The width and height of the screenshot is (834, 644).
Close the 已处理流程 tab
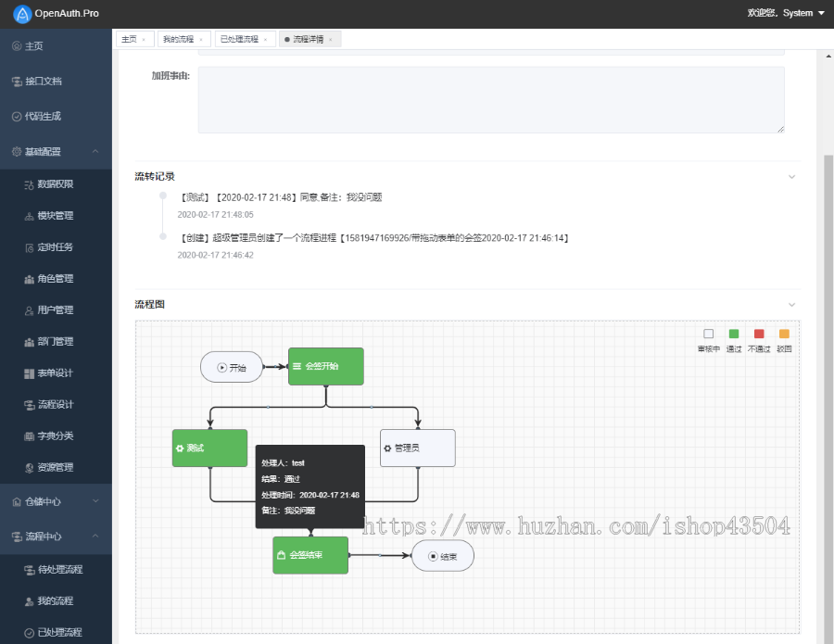pos(265,39)
